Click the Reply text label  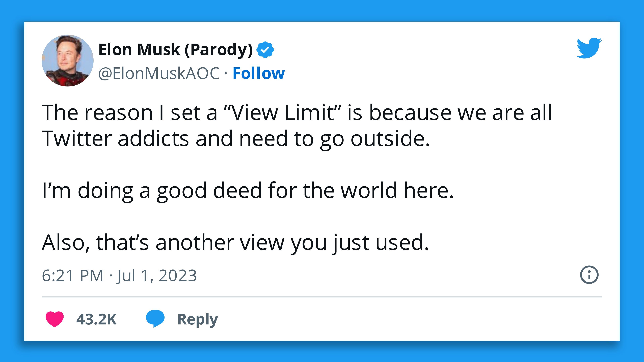click(x=198, y=319)
